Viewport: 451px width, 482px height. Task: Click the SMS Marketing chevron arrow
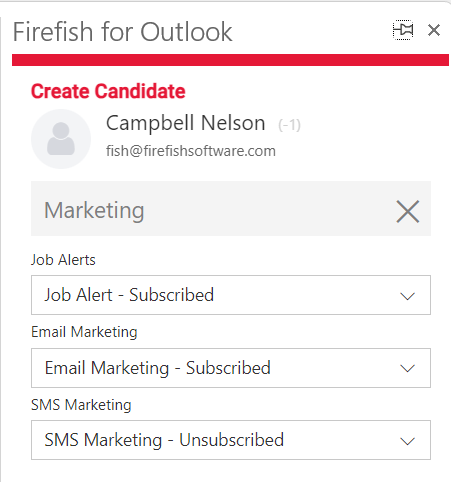[407, 441]
